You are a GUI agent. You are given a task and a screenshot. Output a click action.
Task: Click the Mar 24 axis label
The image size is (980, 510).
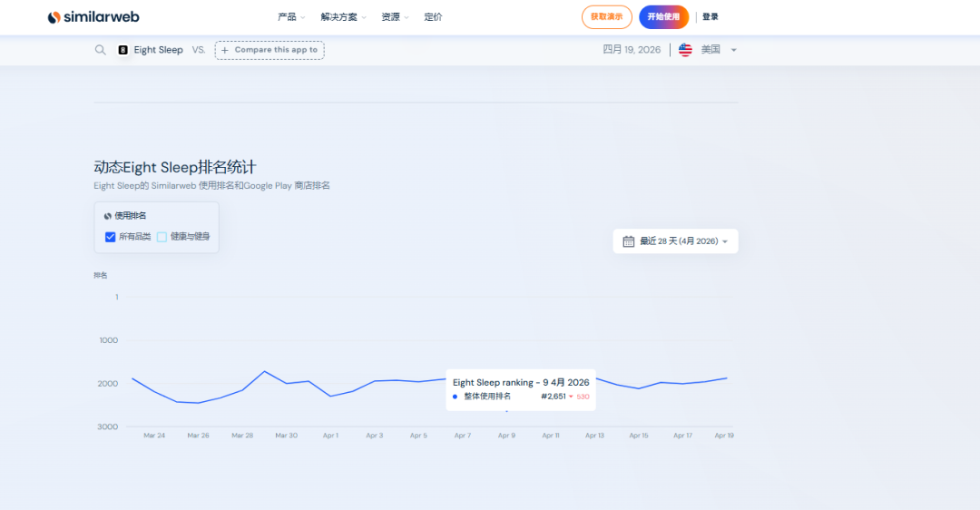coord(154,436)
